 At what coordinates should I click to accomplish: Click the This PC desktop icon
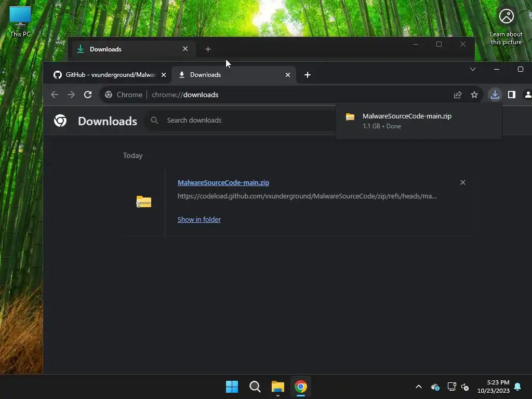click(20, 21)
